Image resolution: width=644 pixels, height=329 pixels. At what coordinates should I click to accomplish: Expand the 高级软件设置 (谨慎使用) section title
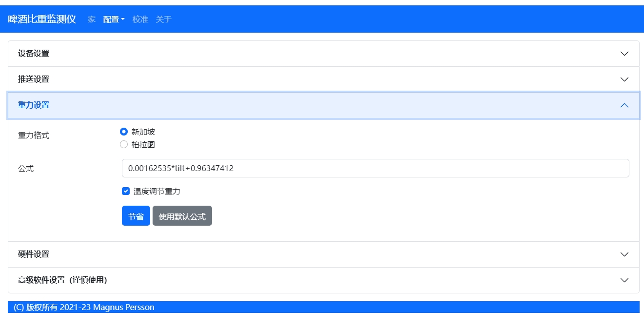(62, 280)
